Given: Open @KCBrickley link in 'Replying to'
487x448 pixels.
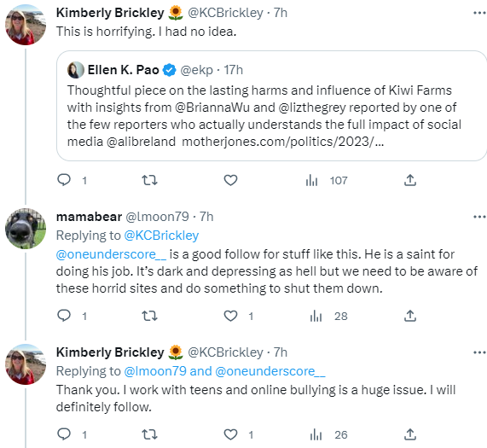Looking at the screenshot, I should [x=161, y=236].
